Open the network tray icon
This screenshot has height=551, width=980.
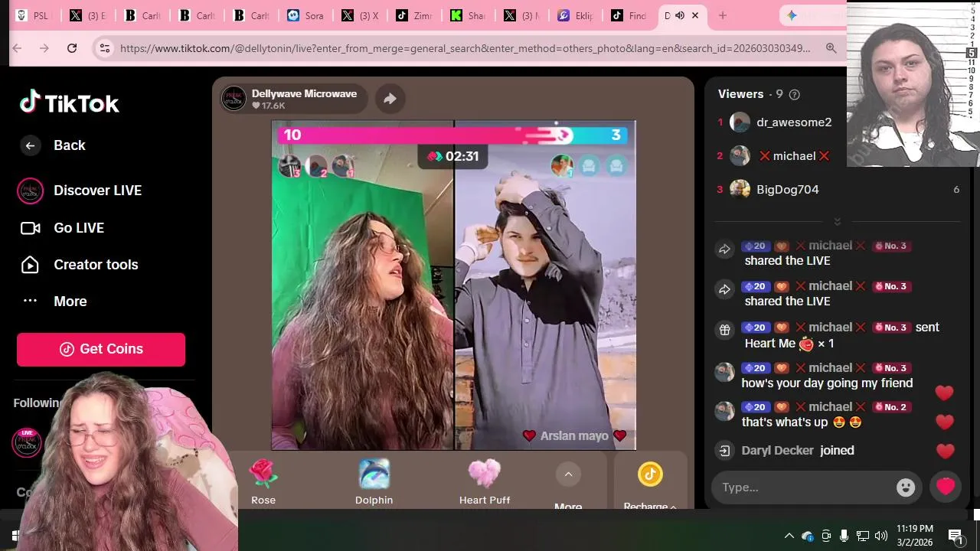tap(862, 536)
